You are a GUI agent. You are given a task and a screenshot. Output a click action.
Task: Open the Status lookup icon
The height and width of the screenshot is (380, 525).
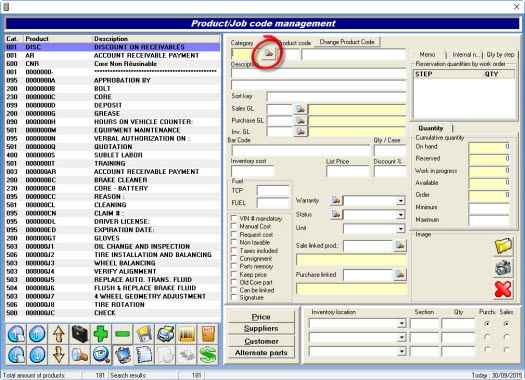click(336, 214)
